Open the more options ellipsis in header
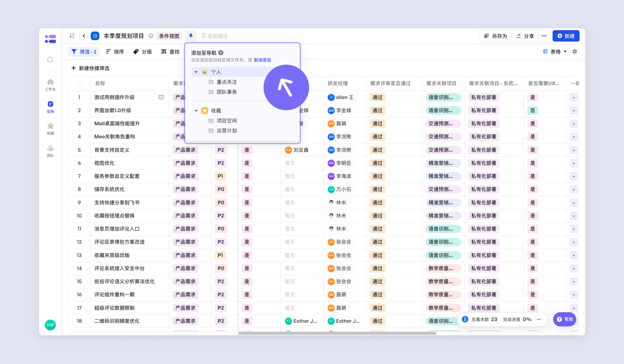Image resolution: width=624 pixels, height=364 pixels. (x=544, y=36)
